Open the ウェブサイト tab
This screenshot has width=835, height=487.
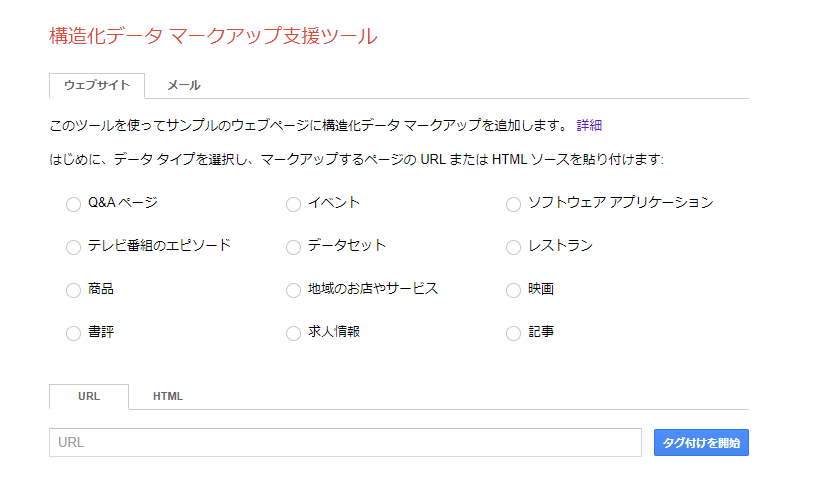pos(96,86)
